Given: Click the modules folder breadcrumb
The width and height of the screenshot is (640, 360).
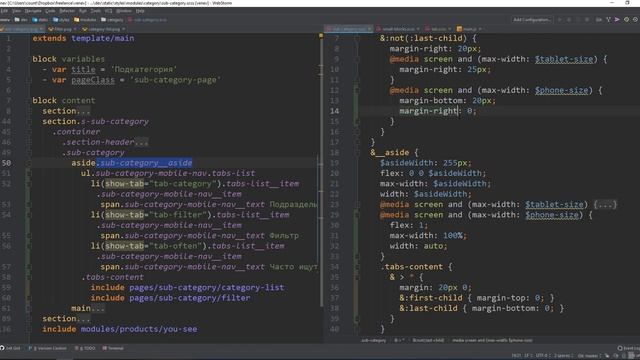Looking at the screenshot, I should pos(85,20).
